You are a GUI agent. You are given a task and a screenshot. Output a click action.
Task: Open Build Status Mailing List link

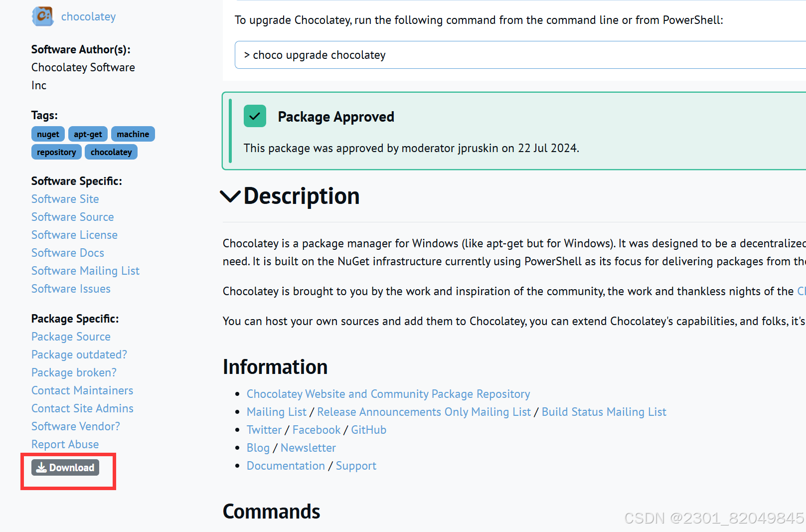604,412
